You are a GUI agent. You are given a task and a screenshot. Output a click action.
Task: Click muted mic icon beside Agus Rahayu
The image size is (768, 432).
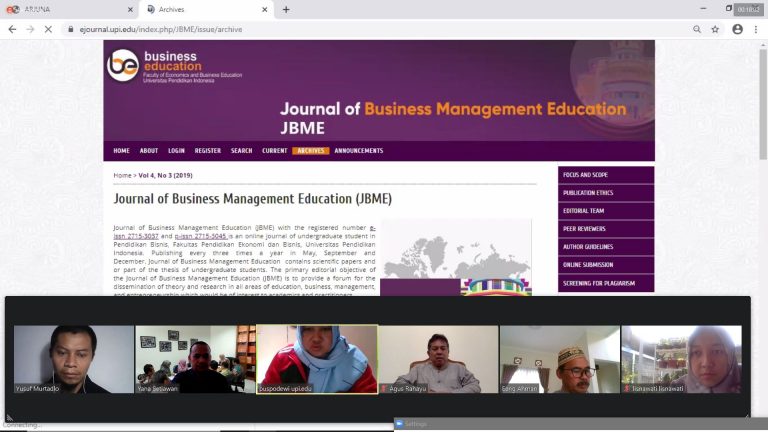(384, 388)
